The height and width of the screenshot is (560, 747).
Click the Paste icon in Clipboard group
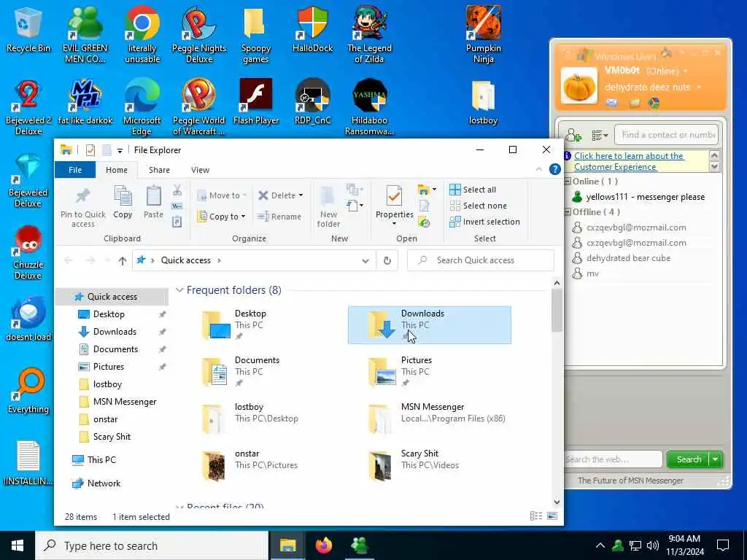point(153,202)
